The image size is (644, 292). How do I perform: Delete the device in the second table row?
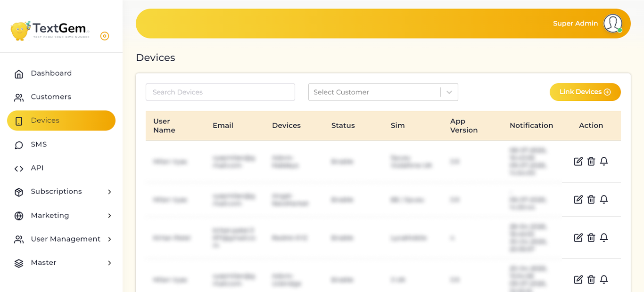pyautogui.click(x=591, y=200)
